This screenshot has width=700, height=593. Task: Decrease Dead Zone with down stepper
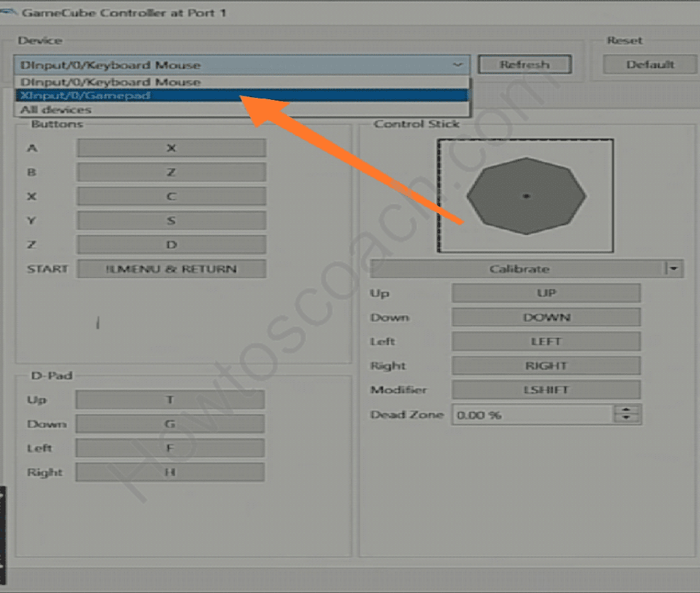[628, 419]
